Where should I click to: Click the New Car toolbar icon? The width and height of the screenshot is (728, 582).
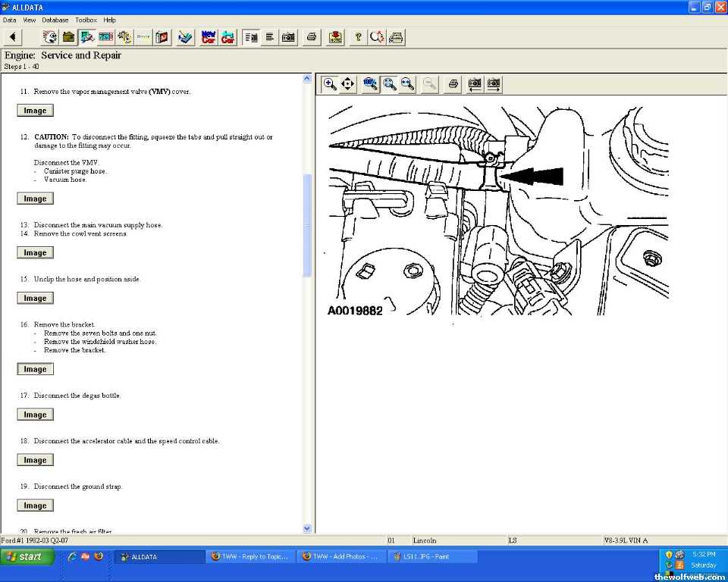pos(209,37)
